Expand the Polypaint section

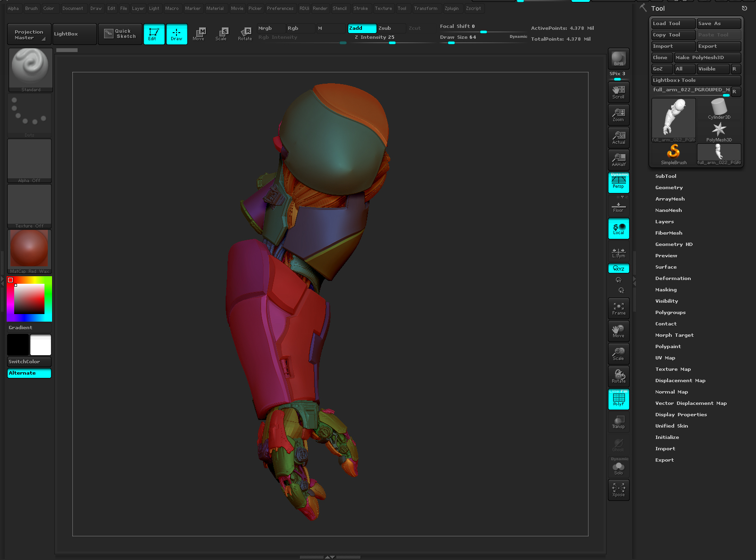[668, 347]
